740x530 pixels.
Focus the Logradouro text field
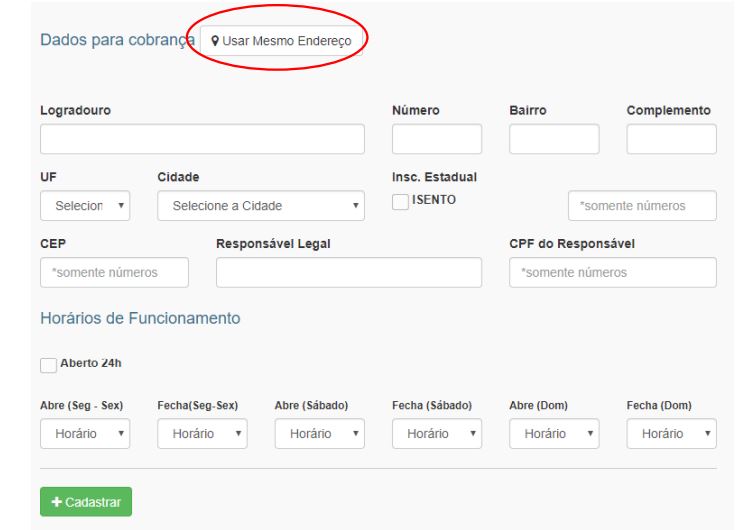[x=203, y=139]
